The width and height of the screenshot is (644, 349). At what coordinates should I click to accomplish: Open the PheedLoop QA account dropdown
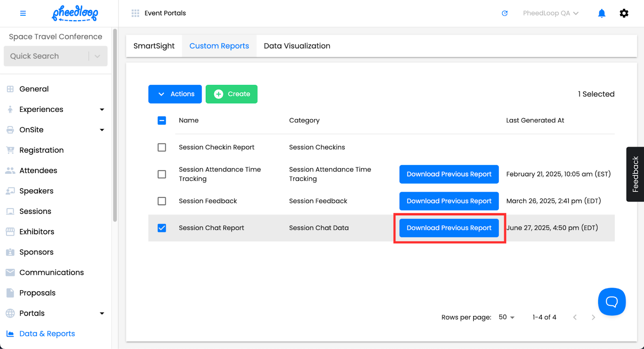pyautogui.click(x=551, y=13)
